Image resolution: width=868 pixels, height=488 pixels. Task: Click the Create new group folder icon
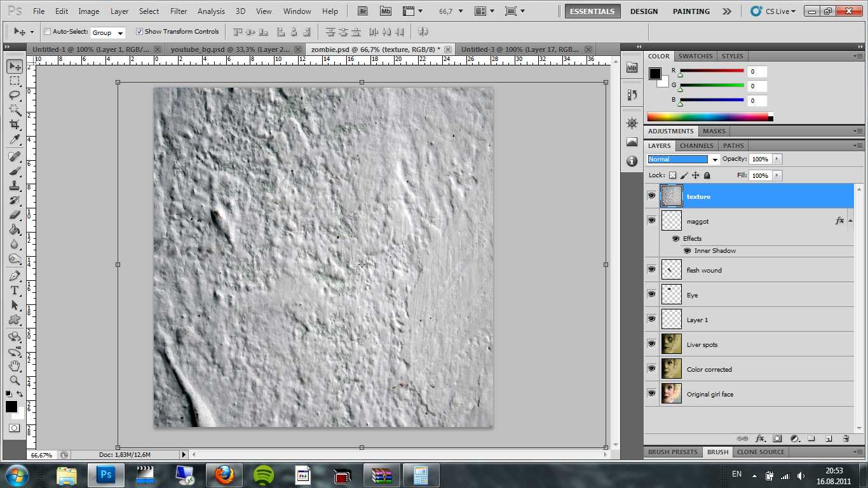811,438
